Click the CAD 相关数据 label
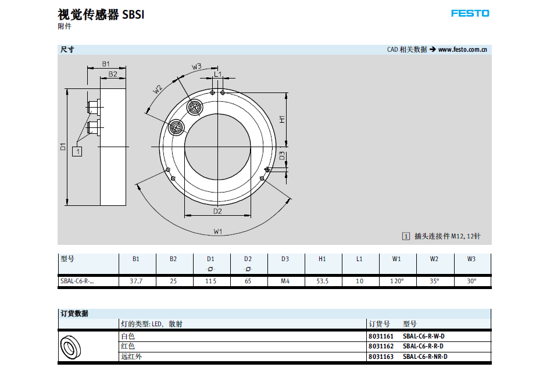Viewport: 543px width, 392px height. pos(407,49)
